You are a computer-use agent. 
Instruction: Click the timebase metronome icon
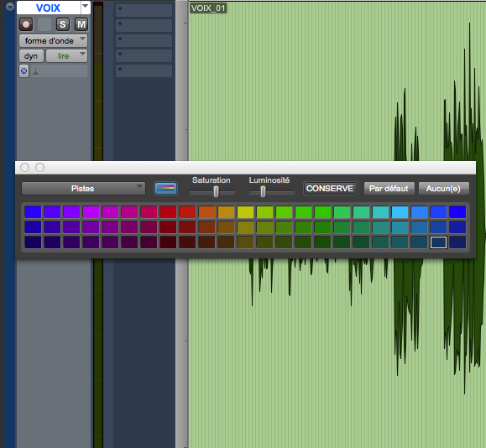coord(35,71)
